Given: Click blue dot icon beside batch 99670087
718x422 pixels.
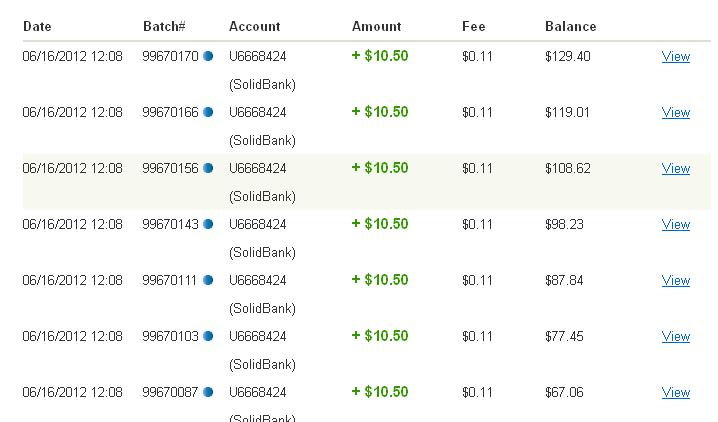Looking at the screenshot, I should tap(208, 393).
